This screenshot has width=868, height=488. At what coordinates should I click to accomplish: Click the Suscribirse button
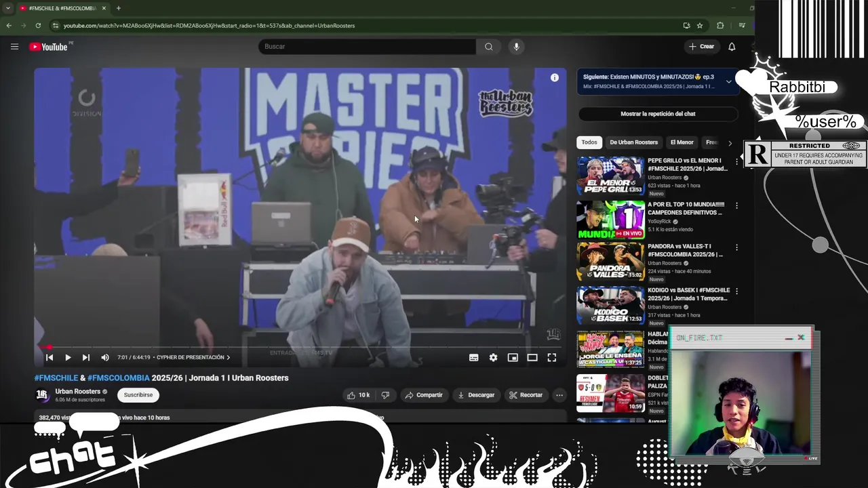(x=138, y=394)
